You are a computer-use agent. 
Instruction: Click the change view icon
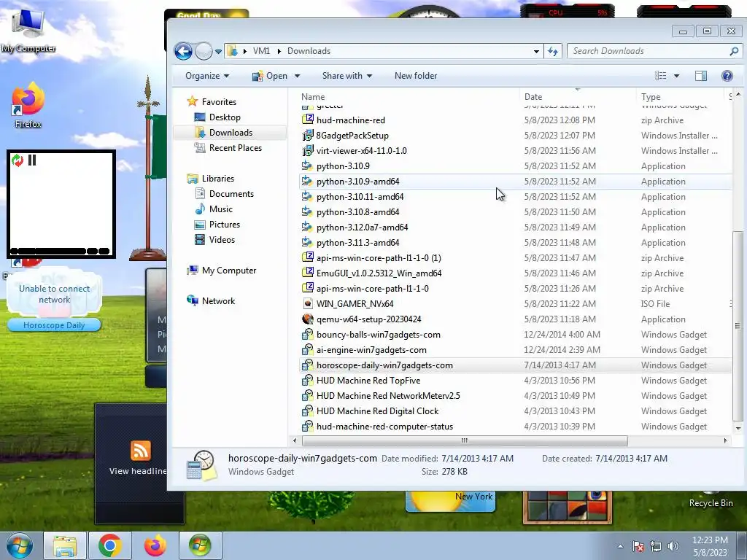[x=661, y=76]
